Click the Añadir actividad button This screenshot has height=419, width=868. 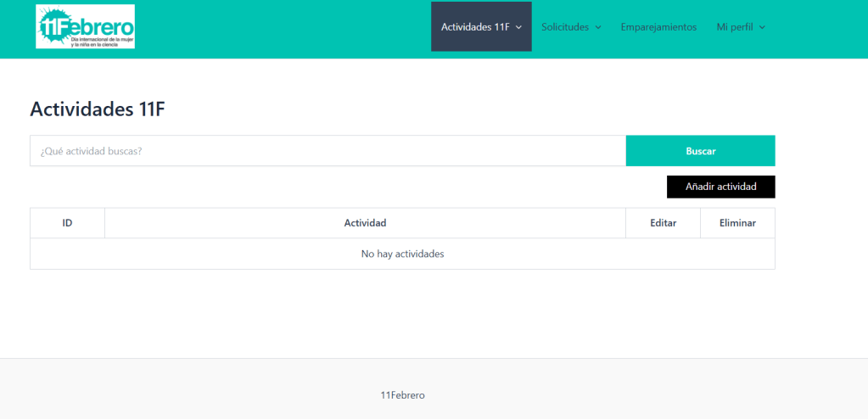(720, 187)
